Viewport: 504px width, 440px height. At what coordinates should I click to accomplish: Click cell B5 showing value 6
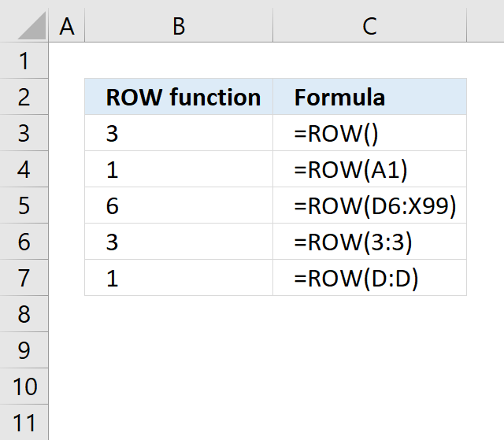179,205
